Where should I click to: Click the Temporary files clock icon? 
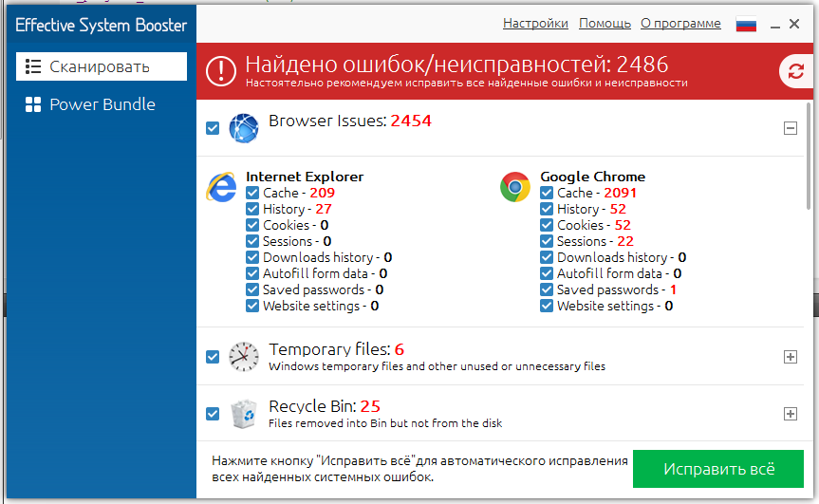[244, 357]
